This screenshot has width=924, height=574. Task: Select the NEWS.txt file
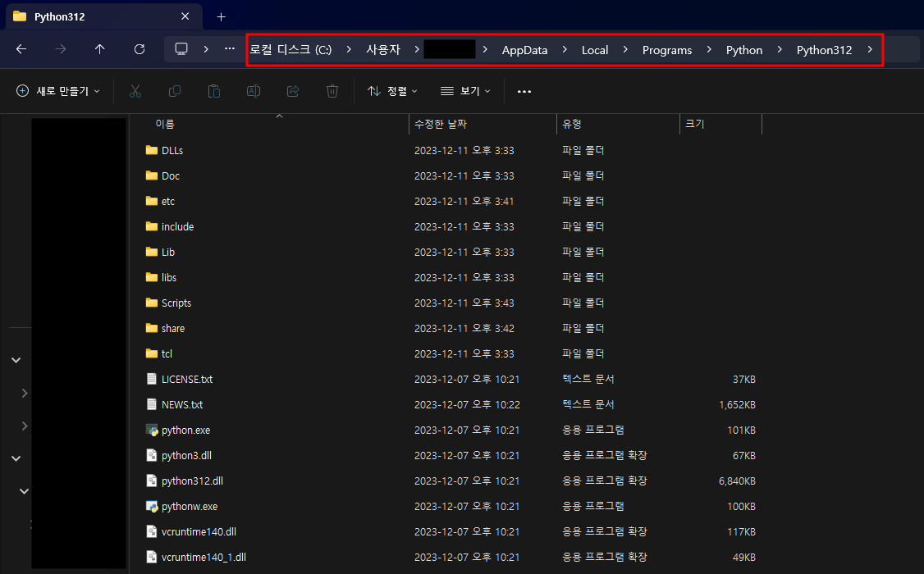click(182, 405)
